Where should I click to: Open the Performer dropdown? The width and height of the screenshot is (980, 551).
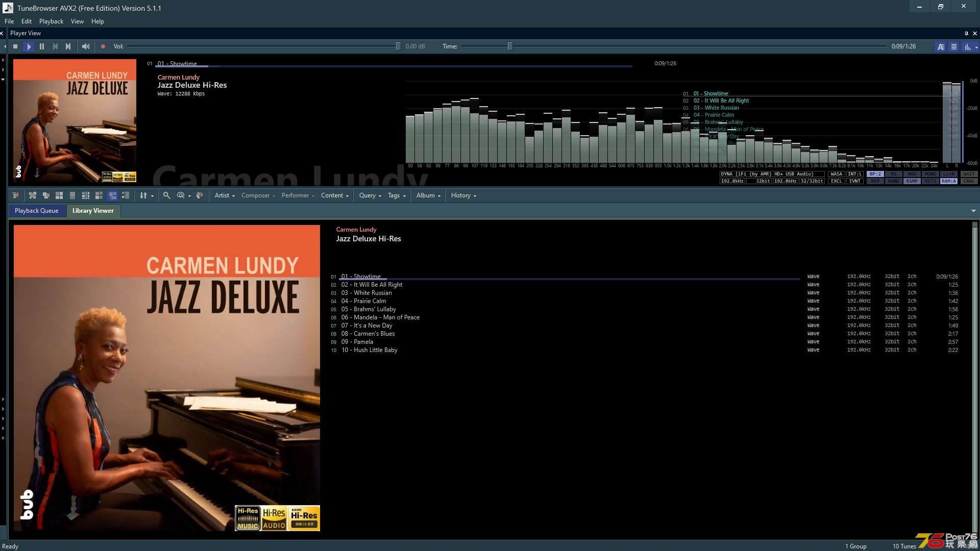tap(298, 195)
